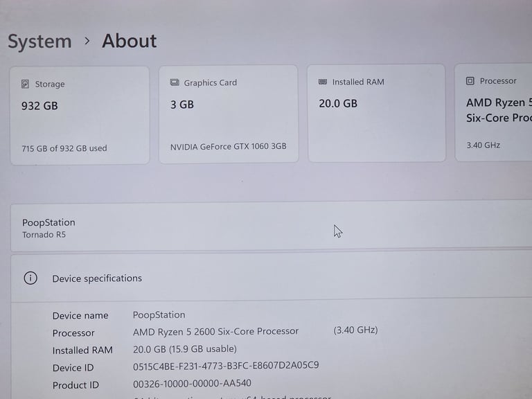Click the 'Product ID' label
The height and width of the screenshot is (399, 532).
76,385
